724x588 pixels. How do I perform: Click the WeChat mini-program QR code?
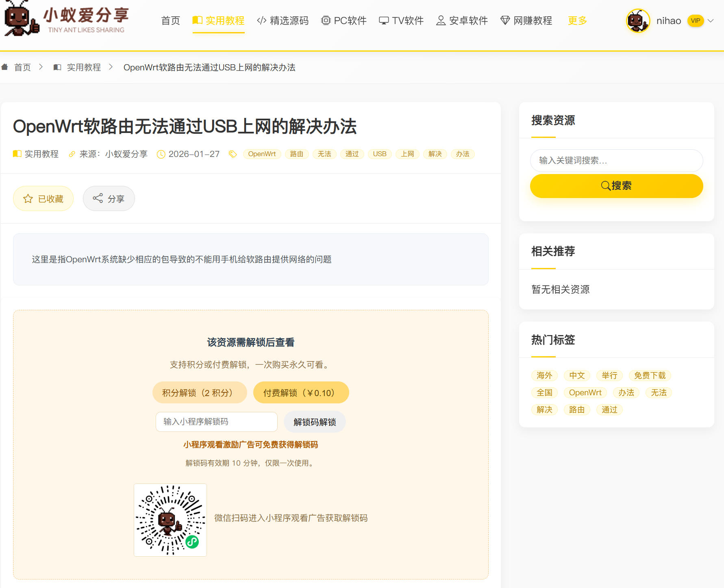pos(170,520)
